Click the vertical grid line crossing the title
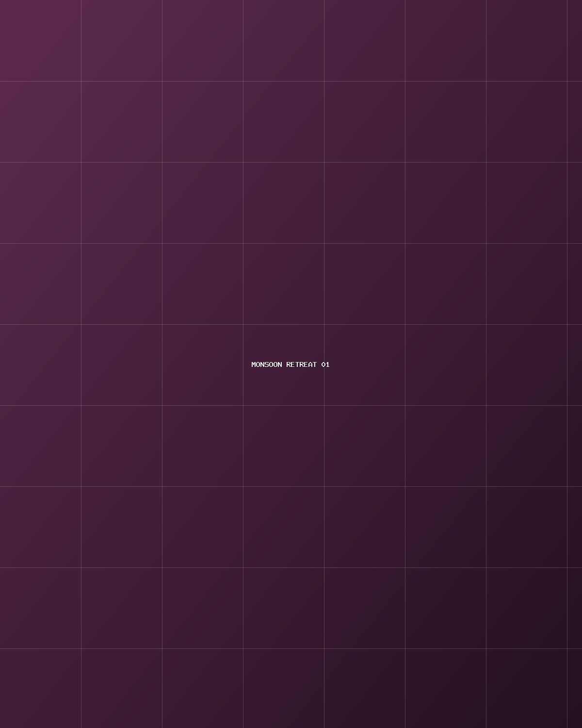582x728 pixels. 324,364
